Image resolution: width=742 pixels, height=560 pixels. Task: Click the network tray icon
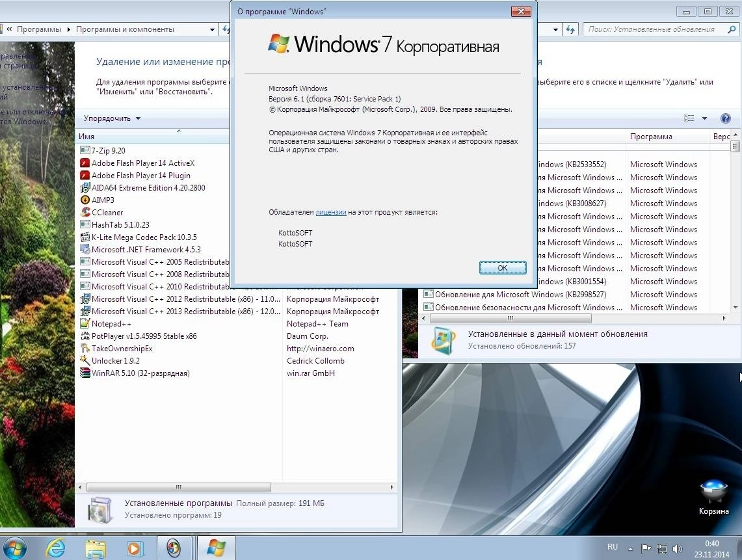point(662,549)
